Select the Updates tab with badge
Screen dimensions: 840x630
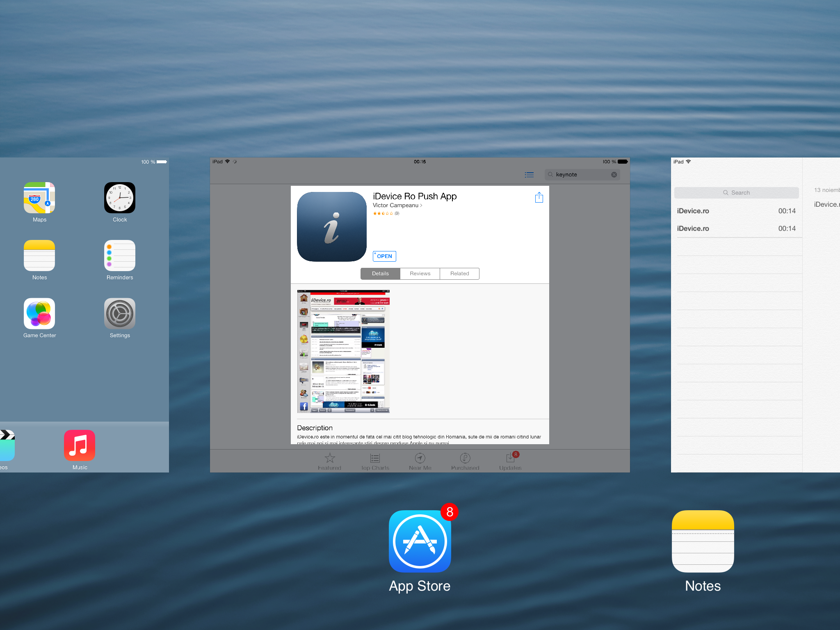point(511,461)
